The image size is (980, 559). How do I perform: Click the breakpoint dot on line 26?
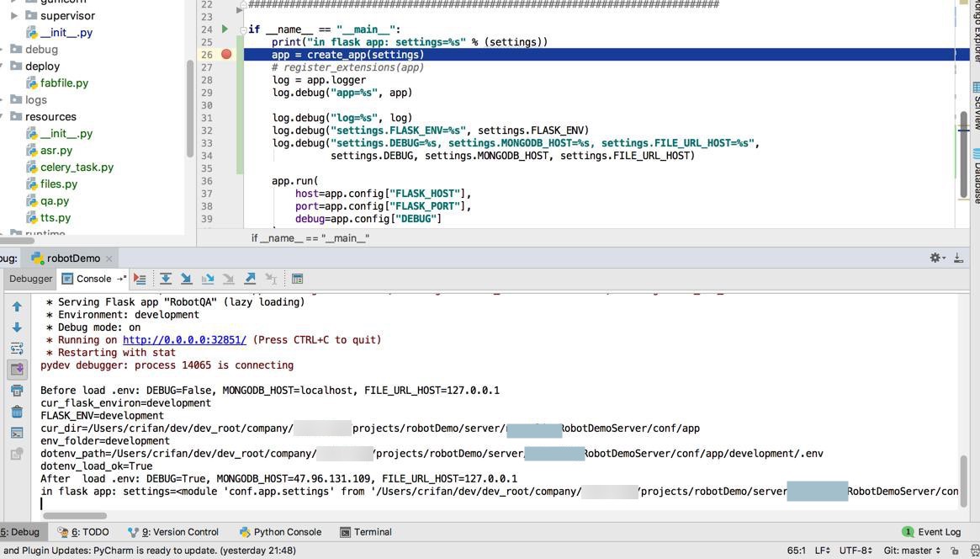point(226,55)
